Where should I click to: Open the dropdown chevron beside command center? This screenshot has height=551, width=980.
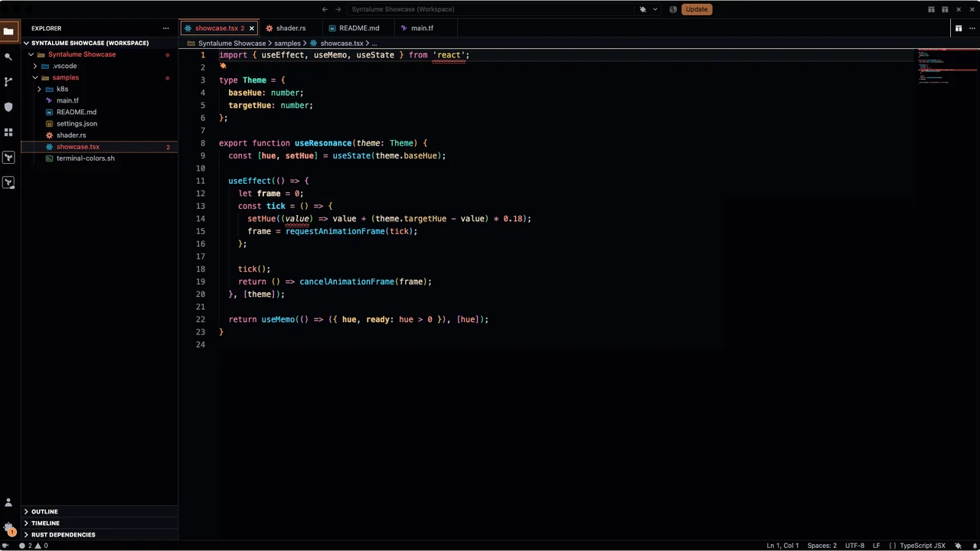655,9
